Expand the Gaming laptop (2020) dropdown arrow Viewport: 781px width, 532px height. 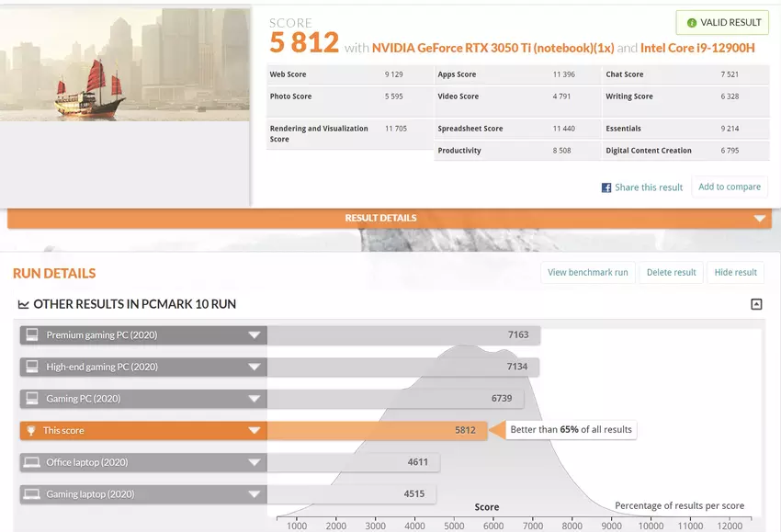[254, 494]
